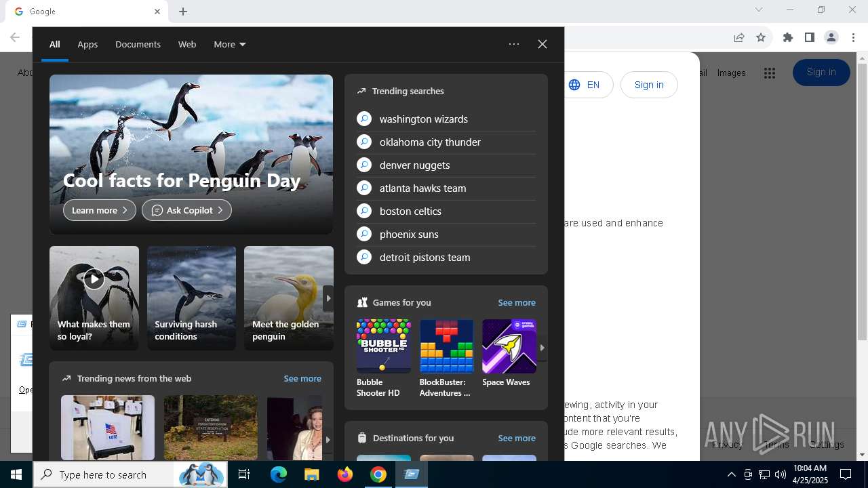Launch Firefox from taskbar
This screenshot has height=488, width=868.
tap(345, 474)
